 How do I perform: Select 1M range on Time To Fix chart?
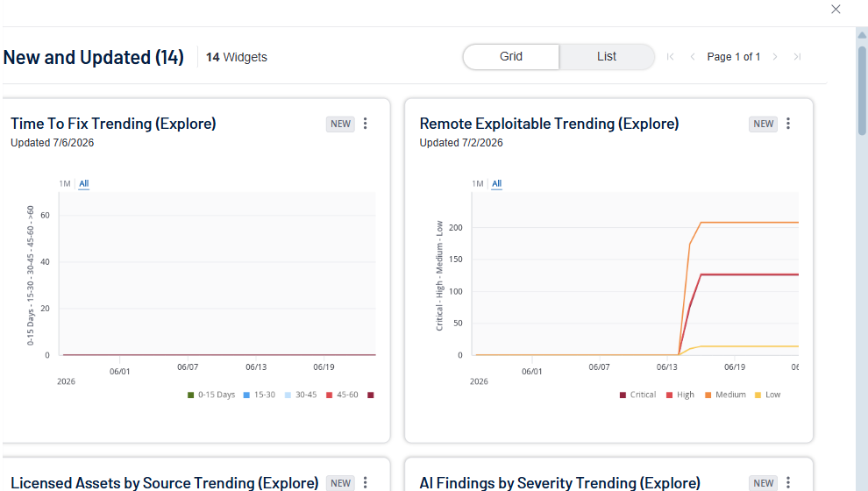(65, 183)
